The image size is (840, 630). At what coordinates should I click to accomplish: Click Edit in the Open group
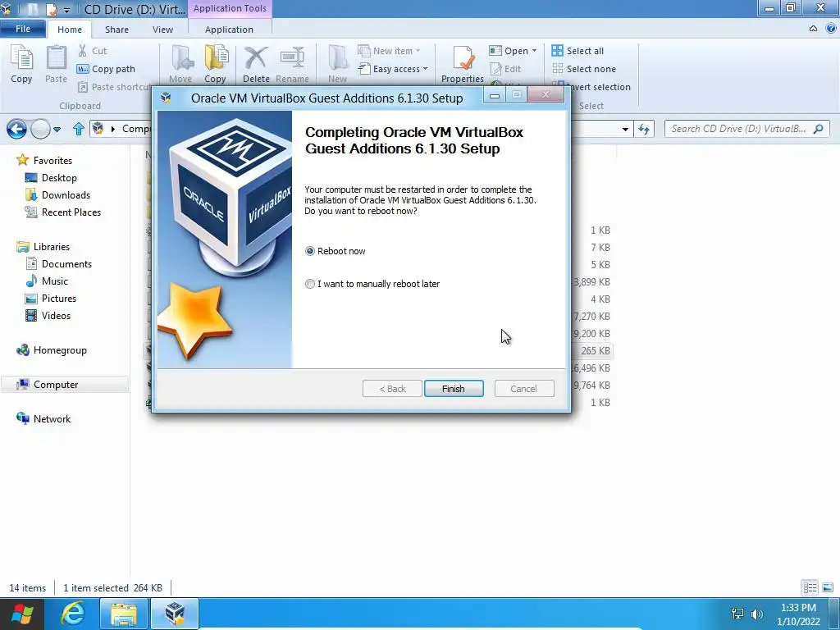tap(505, 69)
